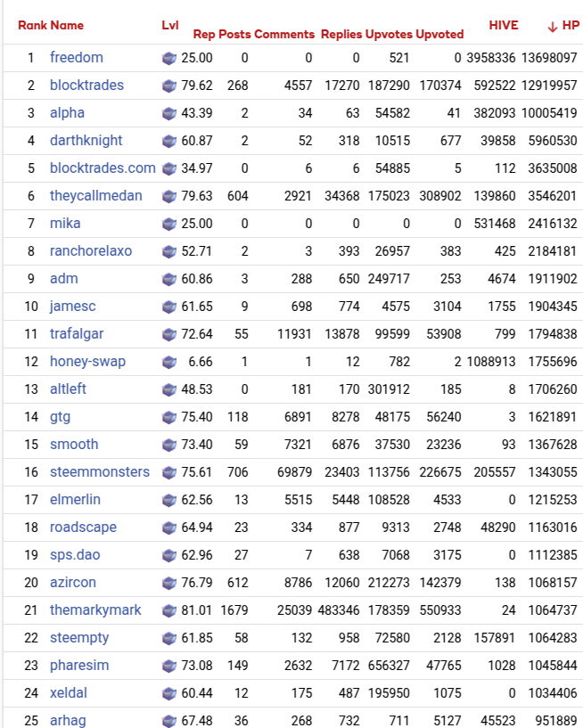Viewport: 583px width, 728px height.
Task: Open the theycallmedan profile link
Action: (96, 196)
